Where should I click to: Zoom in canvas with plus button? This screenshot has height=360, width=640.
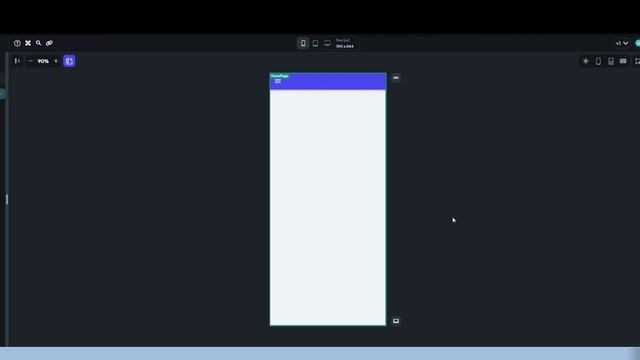tap(56, 61)
